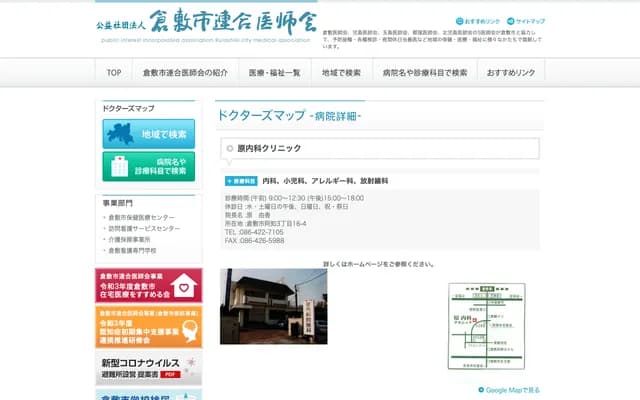Click the TEL 086-422-7105 text
The image size is (640, 400).
[x=254, y=232]
